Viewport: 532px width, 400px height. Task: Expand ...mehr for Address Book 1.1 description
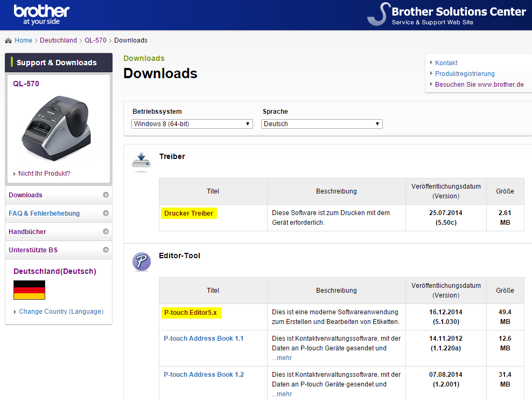click(x=282, y=358)
